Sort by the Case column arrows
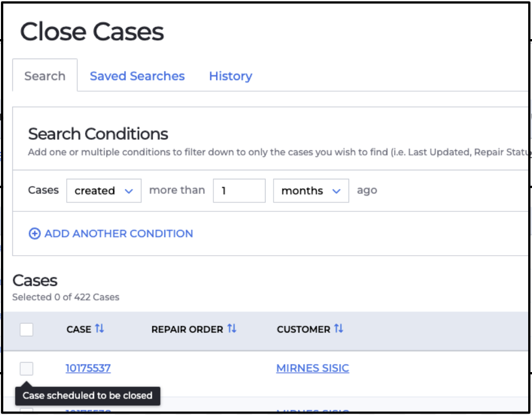This screenshot has width=532, height=415. [x=99, y=328]
